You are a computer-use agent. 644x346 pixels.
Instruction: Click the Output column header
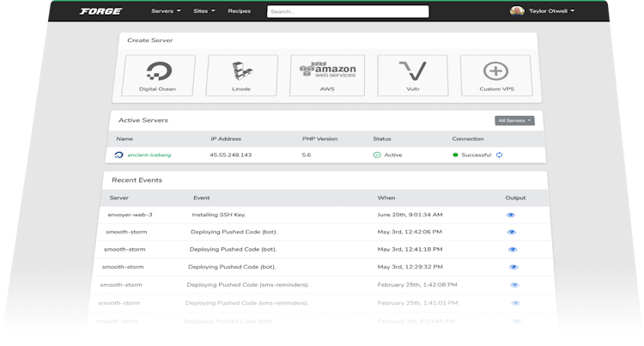(515, 197)
